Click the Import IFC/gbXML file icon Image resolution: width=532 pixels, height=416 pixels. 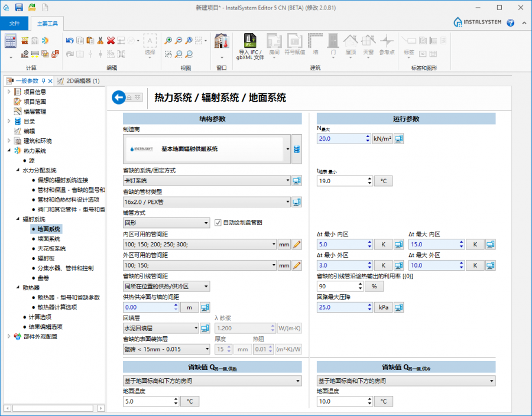click(x=251, y=42)
